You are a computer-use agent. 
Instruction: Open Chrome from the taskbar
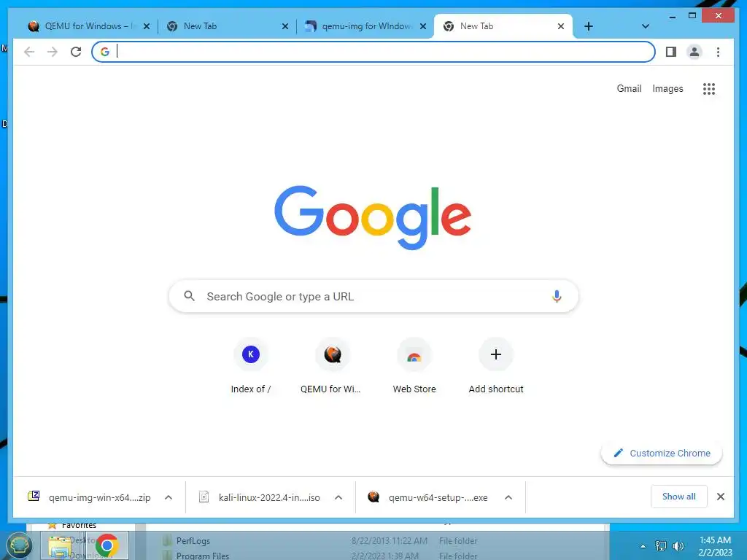tap(107, 545)
